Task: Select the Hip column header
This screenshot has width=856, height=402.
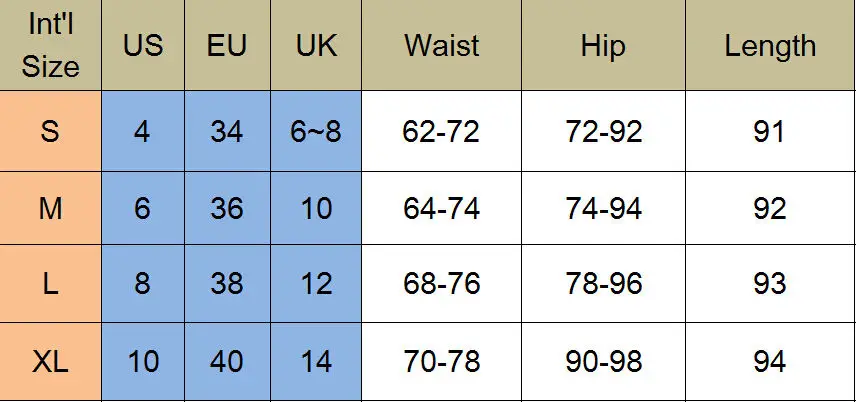Action: coord(603,45)
